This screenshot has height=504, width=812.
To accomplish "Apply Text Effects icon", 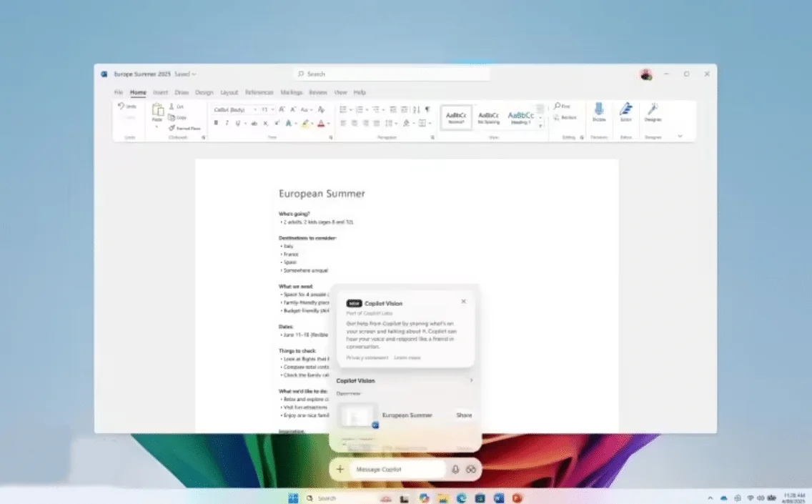I will point(289,123).
